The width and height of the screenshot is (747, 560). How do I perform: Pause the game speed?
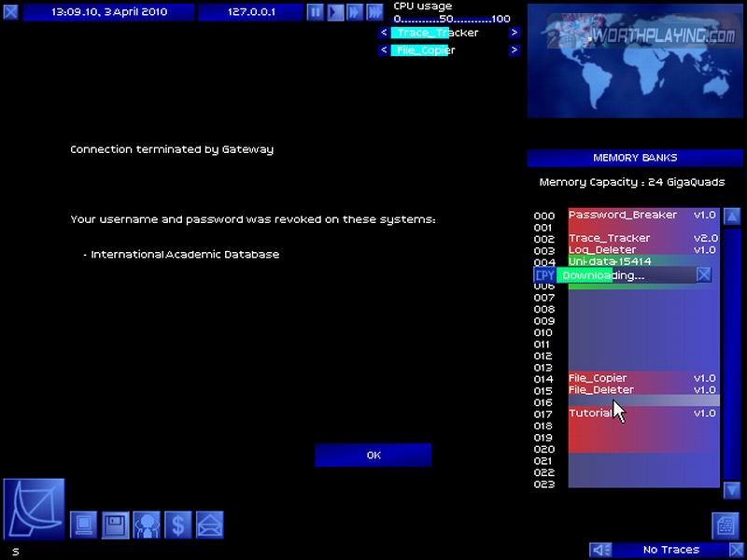(x=316, y=12)
